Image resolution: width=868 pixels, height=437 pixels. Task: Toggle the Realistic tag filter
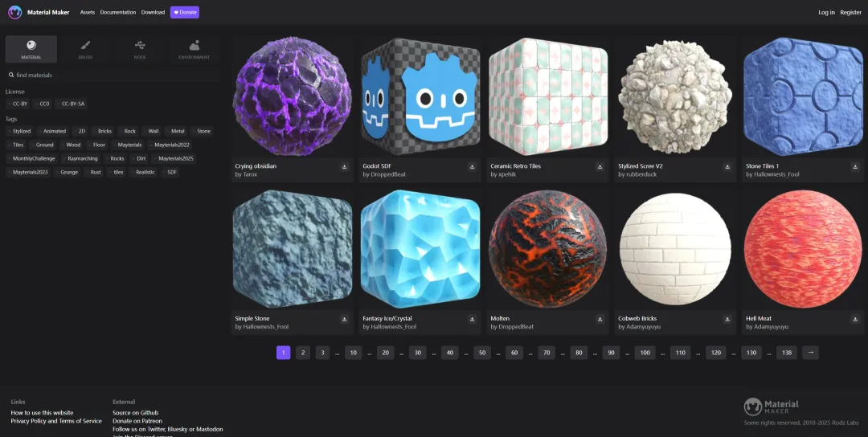coord(144,172)
